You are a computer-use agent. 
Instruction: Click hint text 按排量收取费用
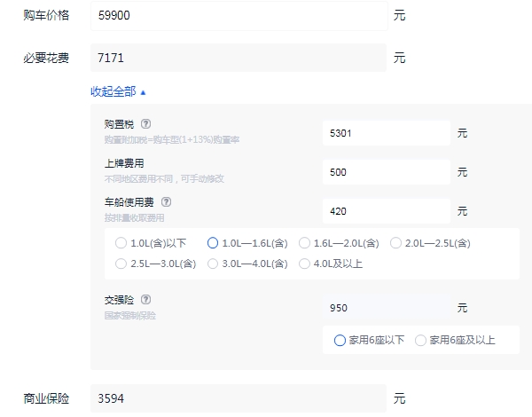[135, 217]
